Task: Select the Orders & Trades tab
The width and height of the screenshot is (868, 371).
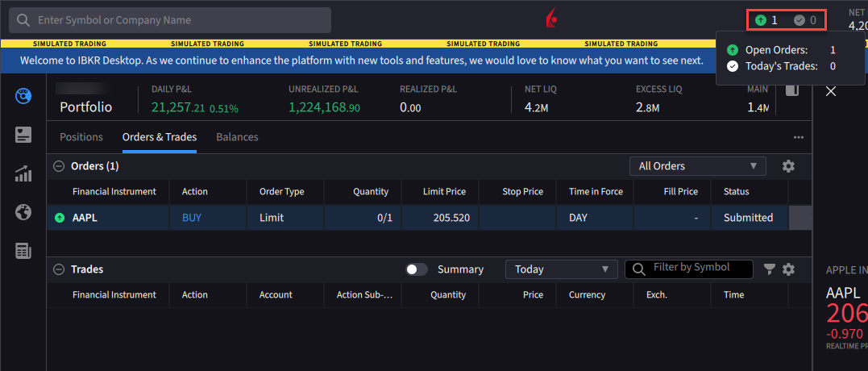Action: pos(160,137)
